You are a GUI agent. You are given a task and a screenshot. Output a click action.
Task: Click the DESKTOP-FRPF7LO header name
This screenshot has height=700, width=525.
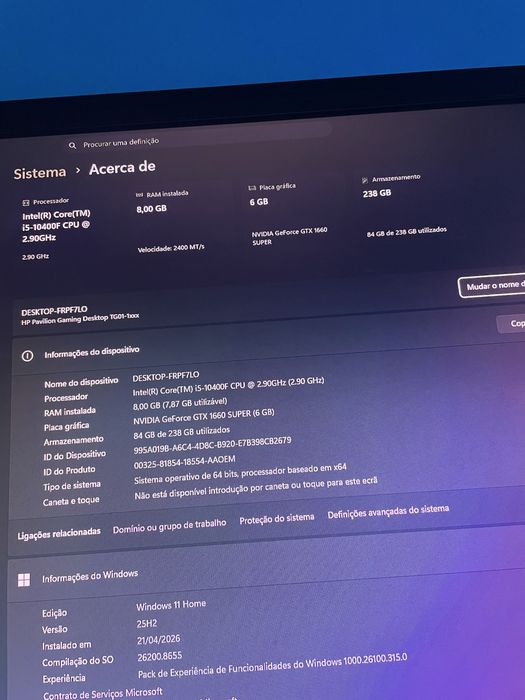(x=54, y=311)
